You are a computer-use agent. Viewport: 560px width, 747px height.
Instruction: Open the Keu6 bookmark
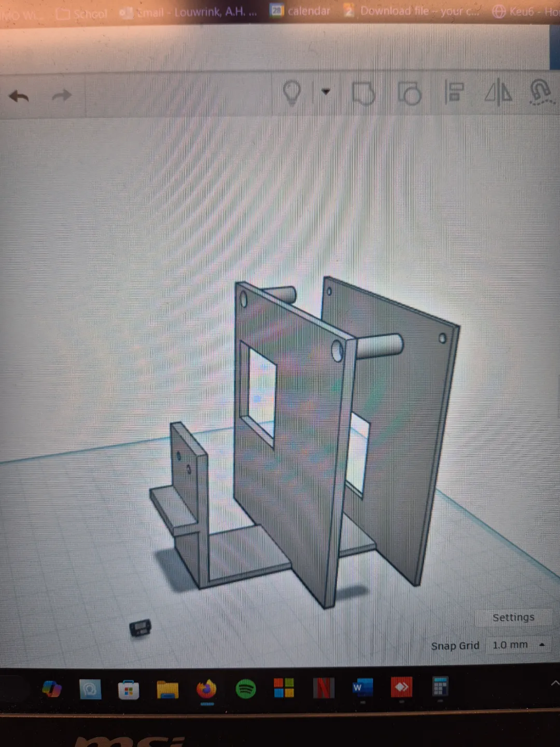pyautogui.click(x=525, y=11)
